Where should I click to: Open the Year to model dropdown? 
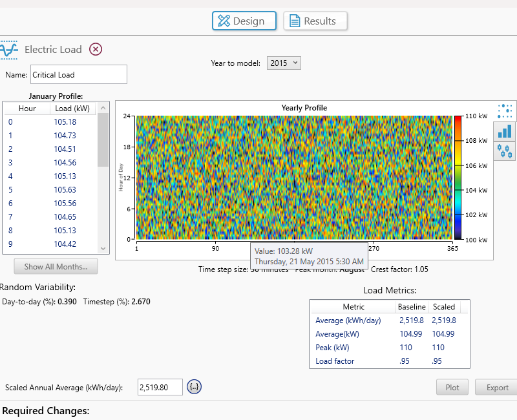(284, 63)
